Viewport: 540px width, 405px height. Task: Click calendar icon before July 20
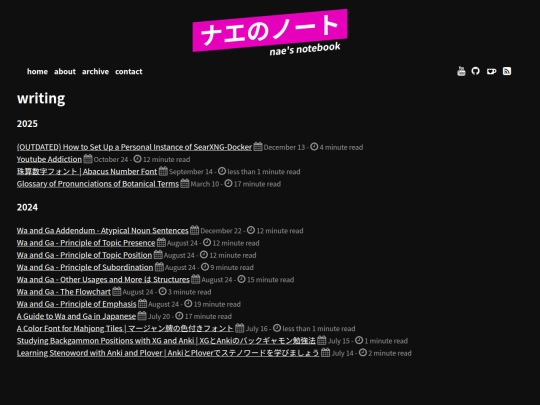click(142, 315)
